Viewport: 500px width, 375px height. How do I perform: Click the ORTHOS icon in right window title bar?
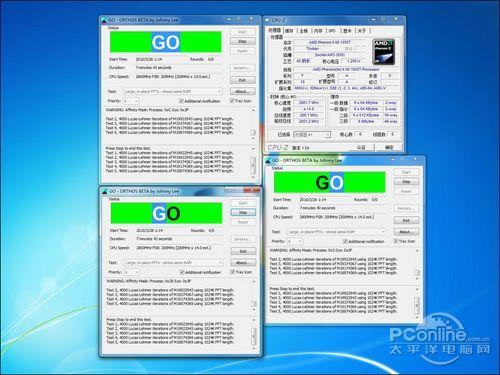coord(268,161)
